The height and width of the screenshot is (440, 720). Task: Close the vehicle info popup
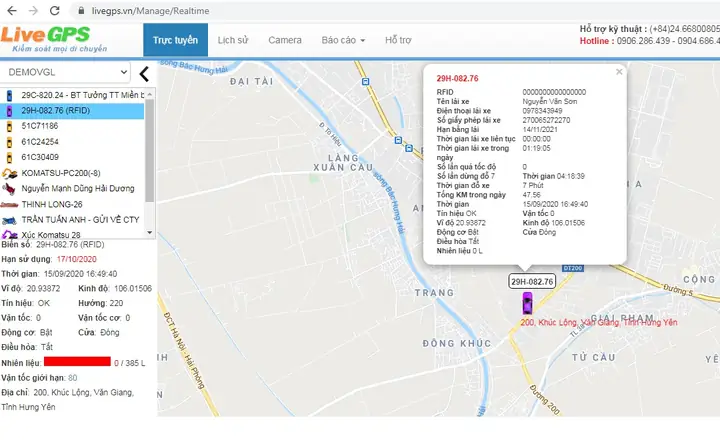618,72
